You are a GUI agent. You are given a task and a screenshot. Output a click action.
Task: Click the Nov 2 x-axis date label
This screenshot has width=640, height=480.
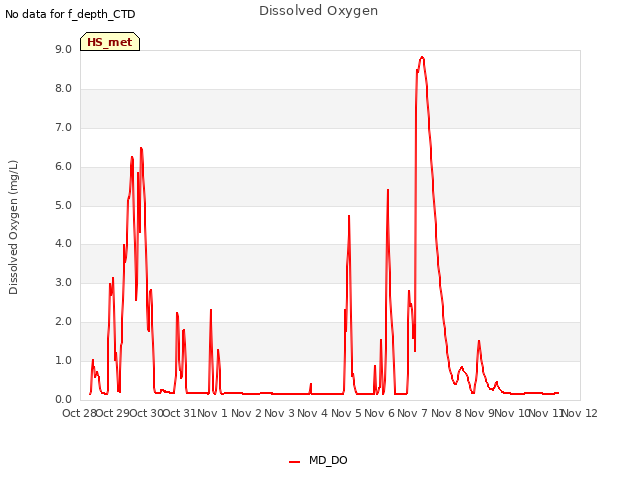pos(246,413)
